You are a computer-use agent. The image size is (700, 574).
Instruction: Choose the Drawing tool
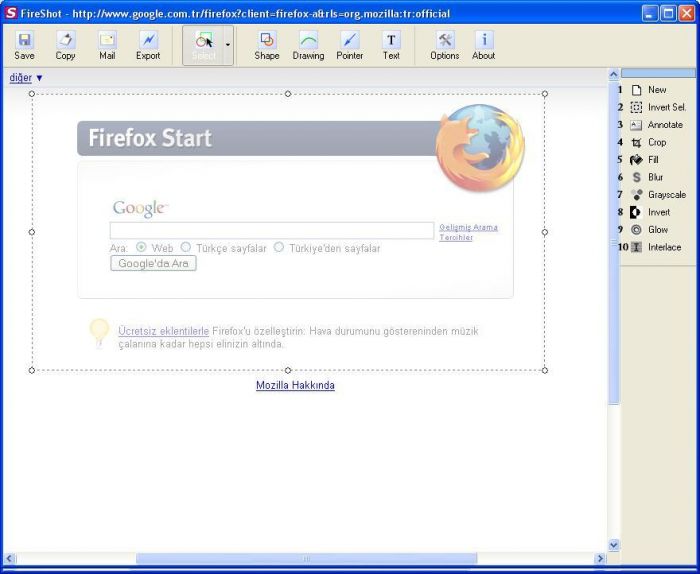pos(308,46)
